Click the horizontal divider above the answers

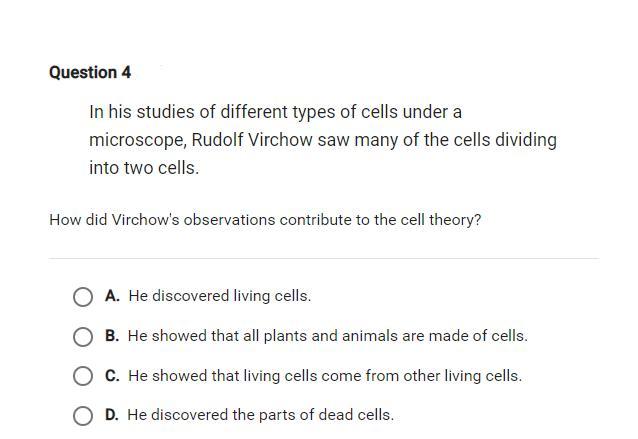pos(323,258)
